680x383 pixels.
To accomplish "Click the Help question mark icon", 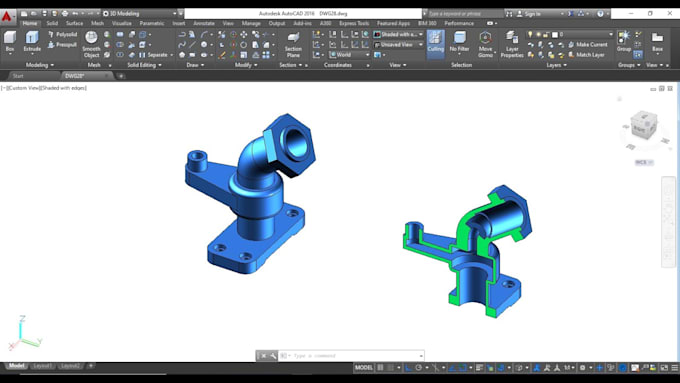I will coord(600,14).
